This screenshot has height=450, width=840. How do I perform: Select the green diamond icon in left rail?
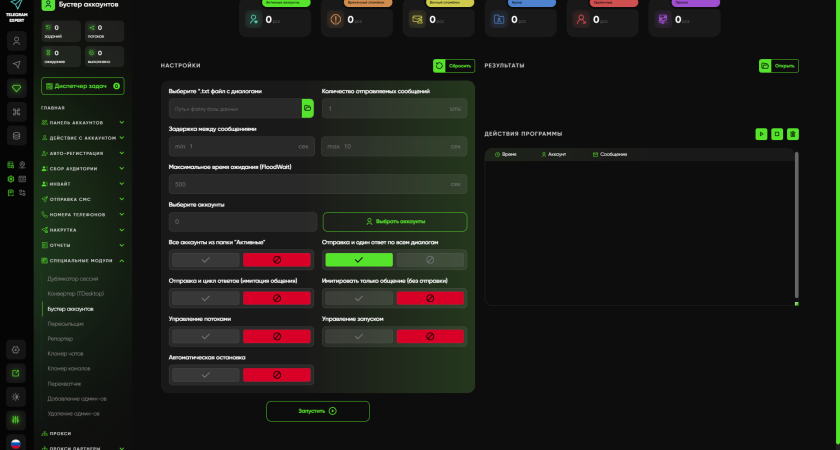17,88
